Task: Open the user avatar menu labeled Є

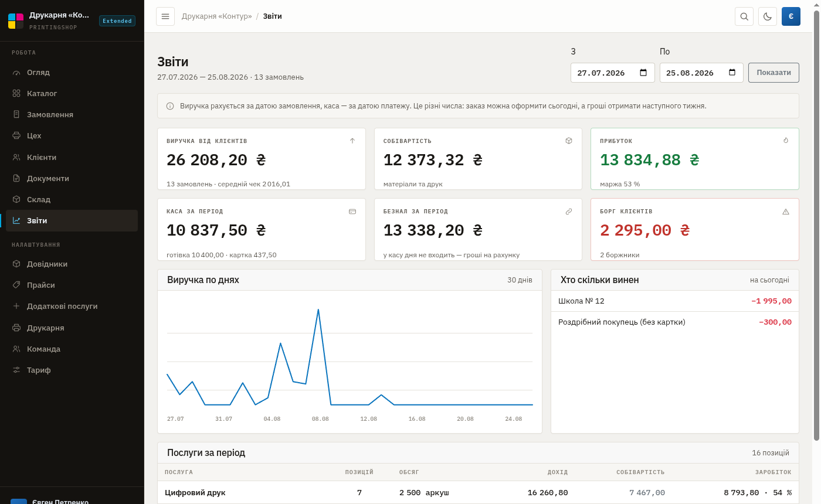Action: tap(791, 16)
